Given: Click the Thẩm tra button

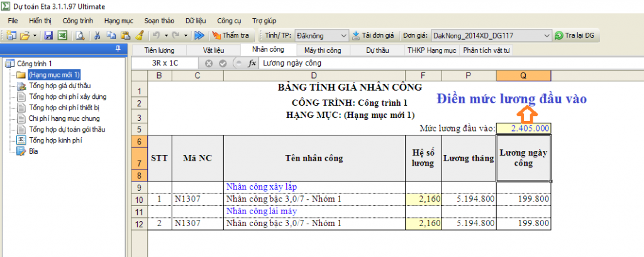Looking at the screenshot, I should [230, 36].
